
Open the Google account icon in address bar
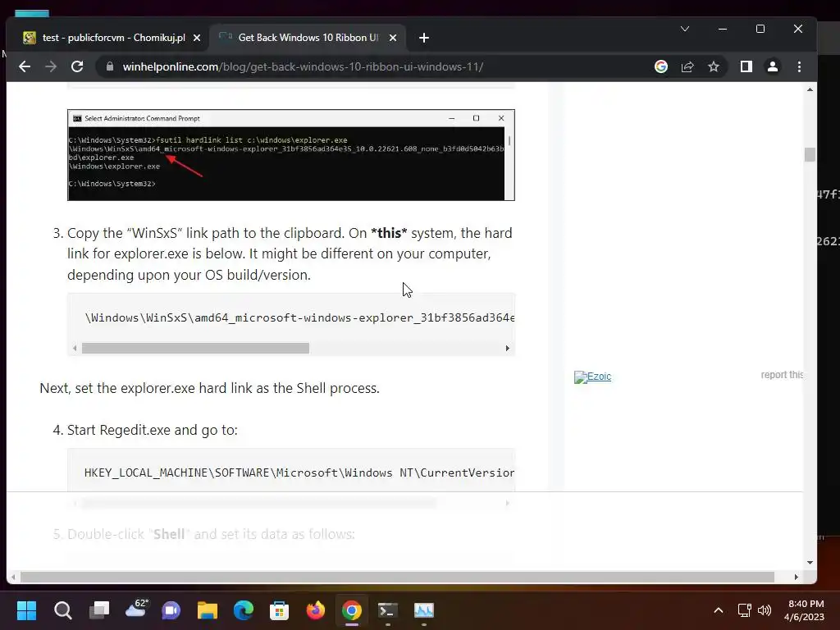661,66
